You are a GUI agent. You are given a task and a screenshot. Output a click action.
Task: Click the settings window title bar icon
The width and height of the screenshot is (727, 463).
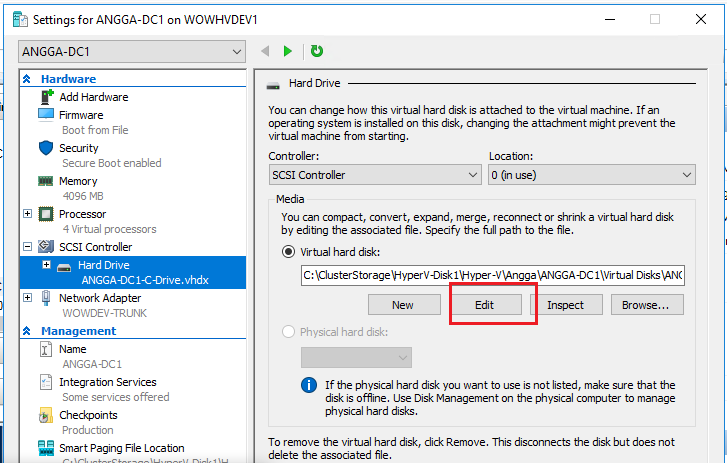pyautogui.click(x=20, y=19)
